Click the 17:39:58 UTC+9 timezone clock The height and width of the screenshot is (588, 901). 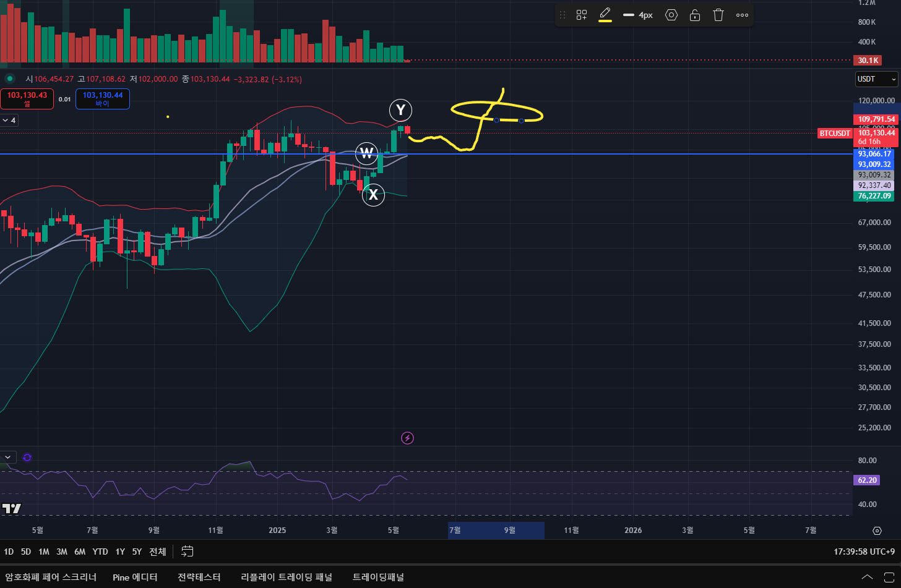(864, 552)
